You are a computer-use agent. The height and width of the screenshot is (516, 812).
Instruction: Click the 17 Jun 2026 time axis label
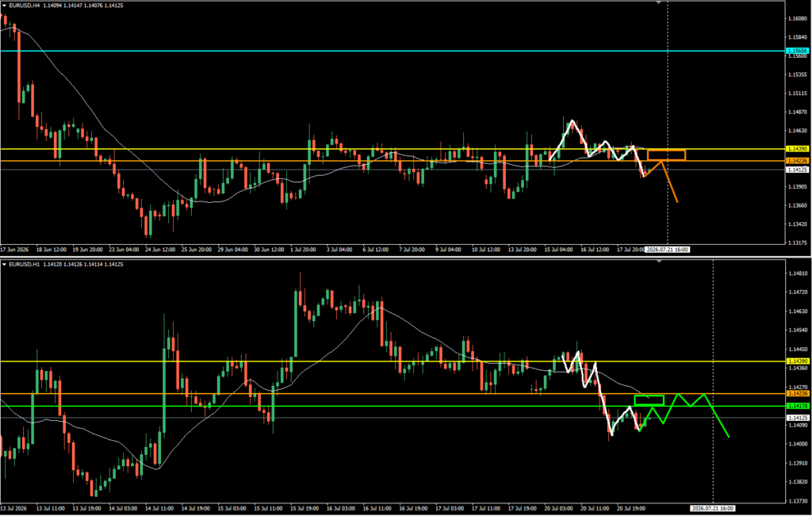click(14, 250)
